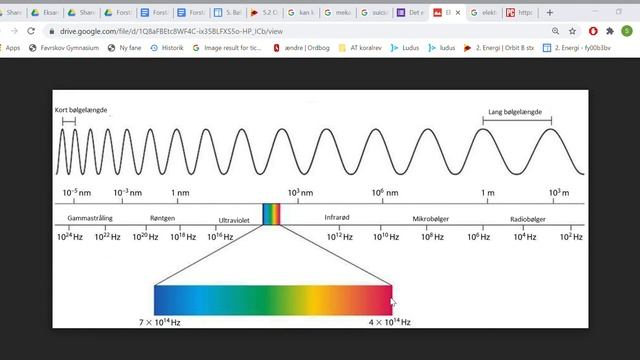640x360 pixels.
Task: Open the zoom magnifier icon in address bar
Action: (555, 31)
